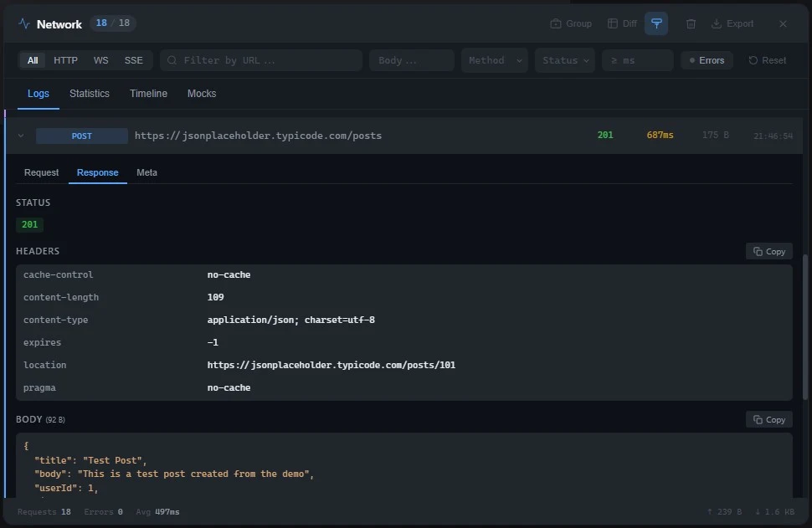Copy headers with Copy icon
The image size is (812, 528).
pos(758,252)
